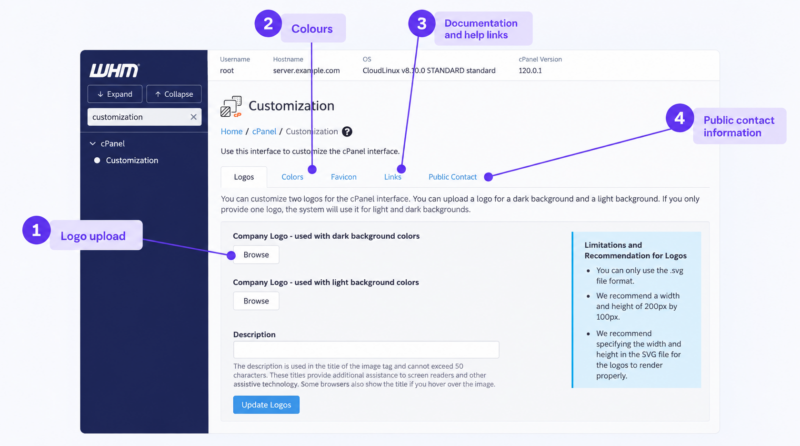Switch to the Public Contact tab

coord(452,177)
